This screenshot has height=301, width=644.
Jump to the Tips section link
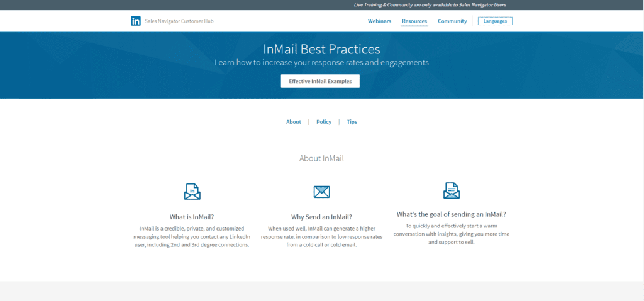click(x=352, y=122)
